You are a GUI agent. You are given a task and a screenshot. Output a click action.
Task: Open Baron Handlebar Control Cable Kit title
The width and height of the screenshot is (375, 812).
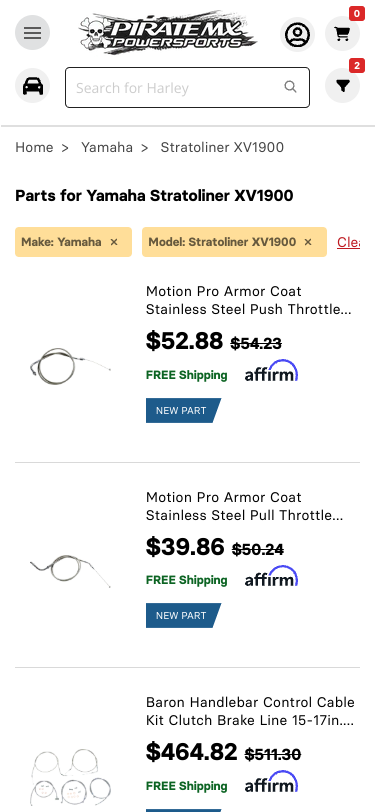(x=251, y=712)
